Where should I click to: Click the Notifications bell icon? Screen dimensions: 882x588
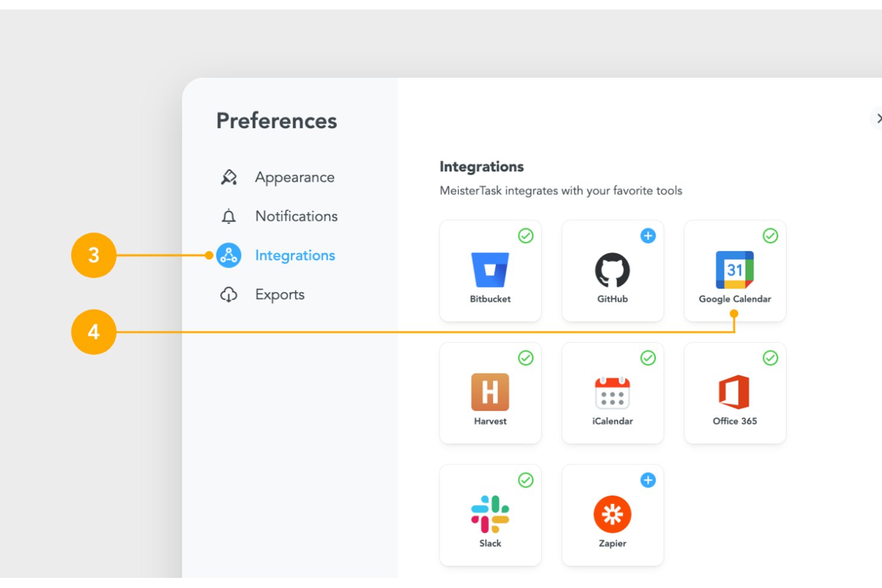click(x=229, y=216)
